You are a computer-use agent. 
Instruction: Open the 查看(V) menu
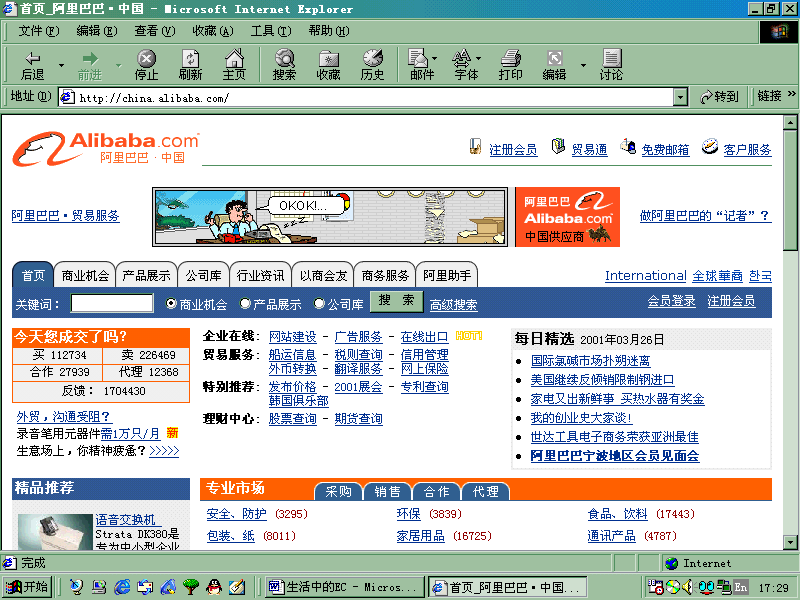point(155,31)
